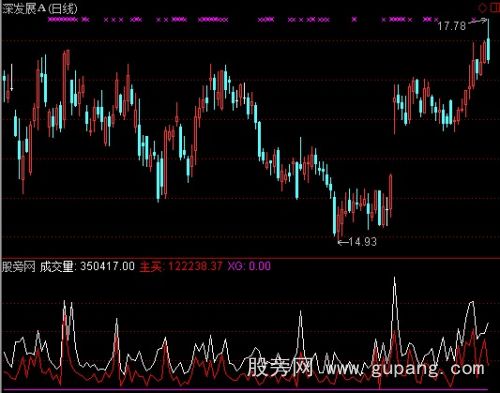Click the lowest candlestick near 14.93
This screenshot has width=500, height=393.
[339, 222]
